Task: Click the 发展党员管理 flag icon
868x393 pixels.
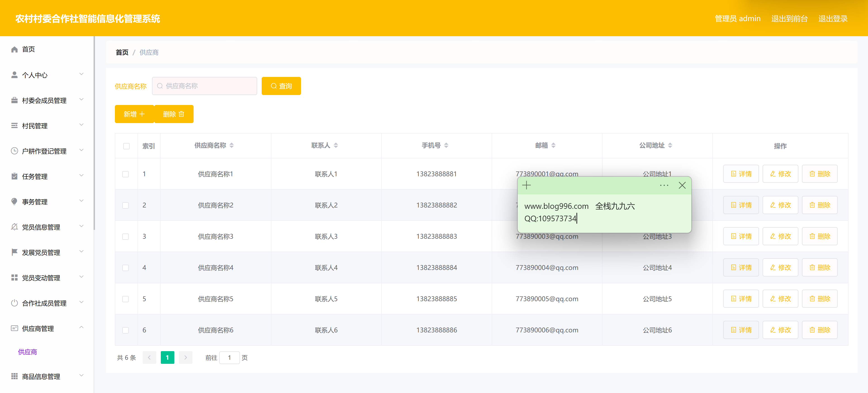Action: 14,252
